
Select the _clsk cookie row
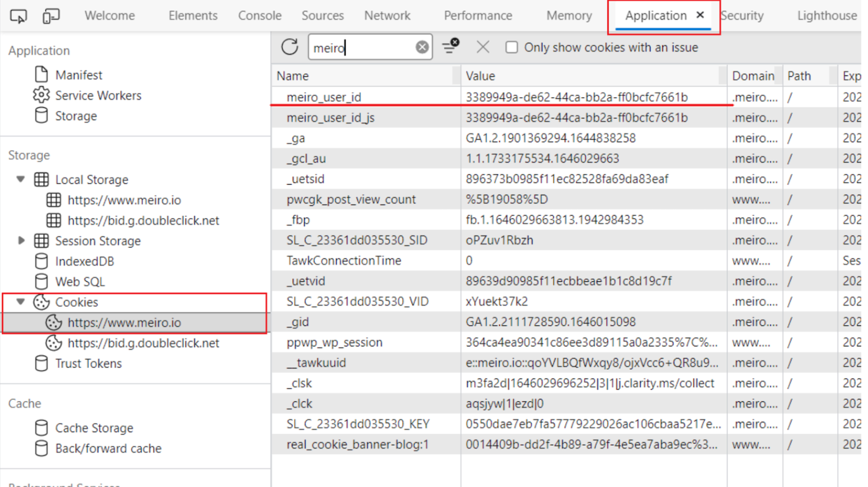click(566, 383)
